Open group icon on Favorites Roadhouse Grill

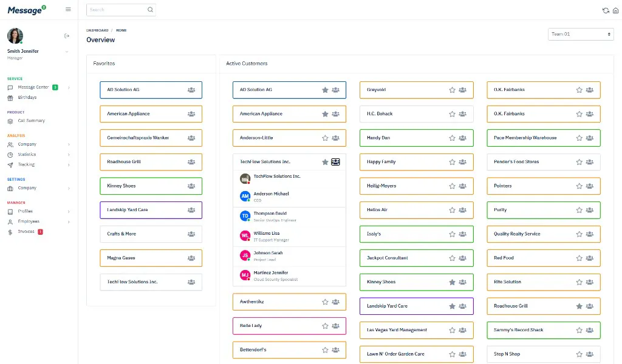[x=191, y=162]
